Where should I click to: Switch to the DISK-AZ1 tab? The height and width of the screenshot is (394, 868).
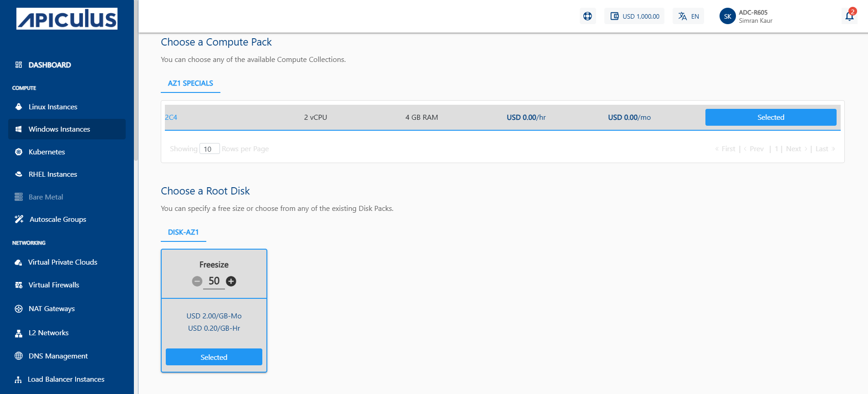tap(183, 232)
